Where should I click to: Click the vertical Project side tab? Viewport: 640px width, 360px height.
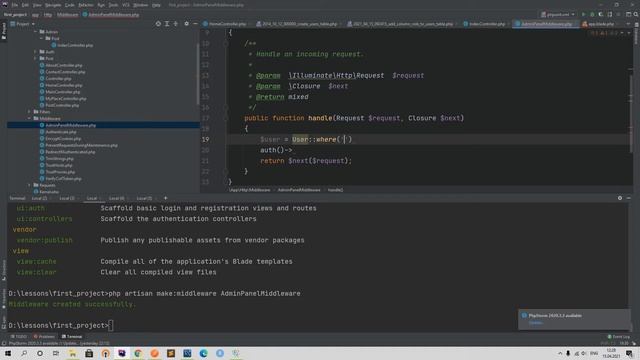tap(4, 31)
